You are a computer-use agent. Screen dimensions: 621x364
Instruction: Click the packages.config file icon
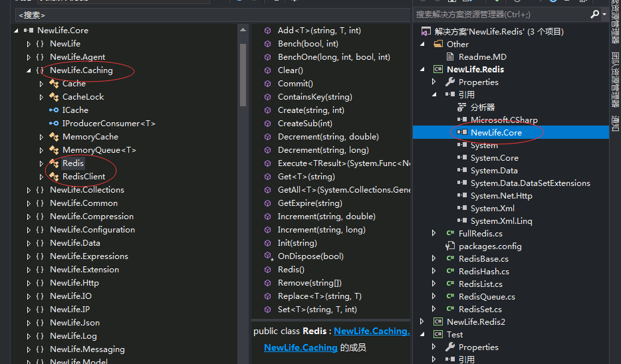pyautogui.click(x=450, y=246)
